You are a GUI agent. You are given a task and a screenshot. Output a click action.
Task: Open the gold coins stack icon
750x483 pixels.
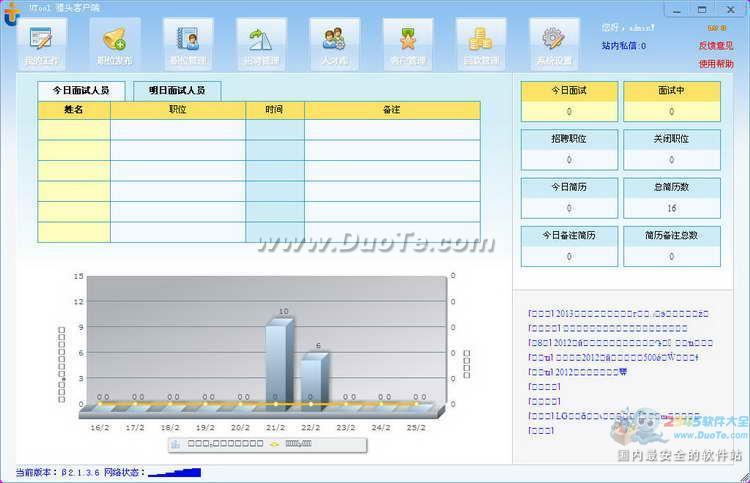point(481,44)
